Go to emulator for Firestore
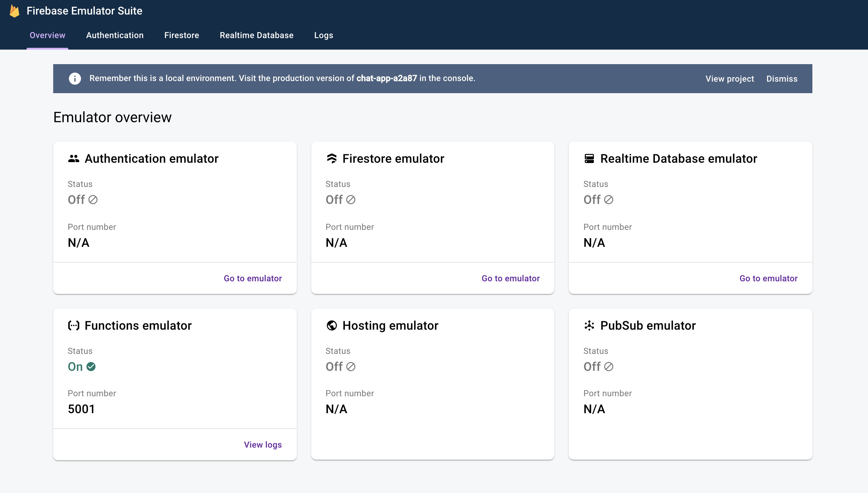868x493 pixels. click(x=510, y=278)
